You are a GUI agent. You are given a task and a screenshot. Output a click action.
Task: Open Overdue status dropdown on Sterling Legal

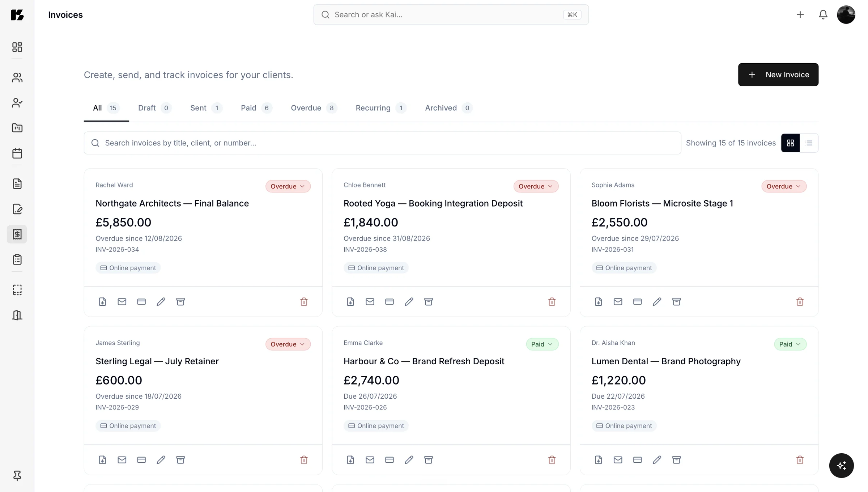288,344
